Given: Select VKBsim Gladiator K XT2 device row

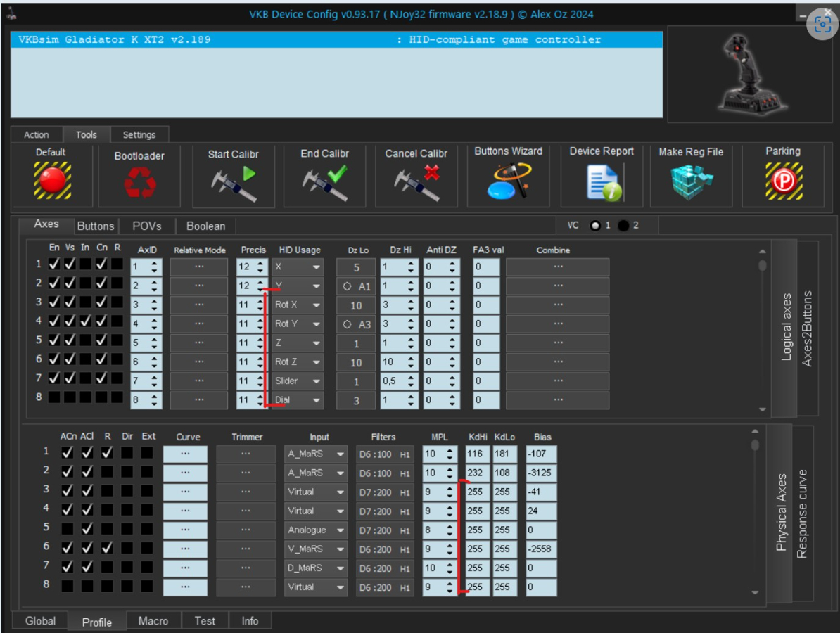Looking at the screenshot, I should tap(336, 39).
